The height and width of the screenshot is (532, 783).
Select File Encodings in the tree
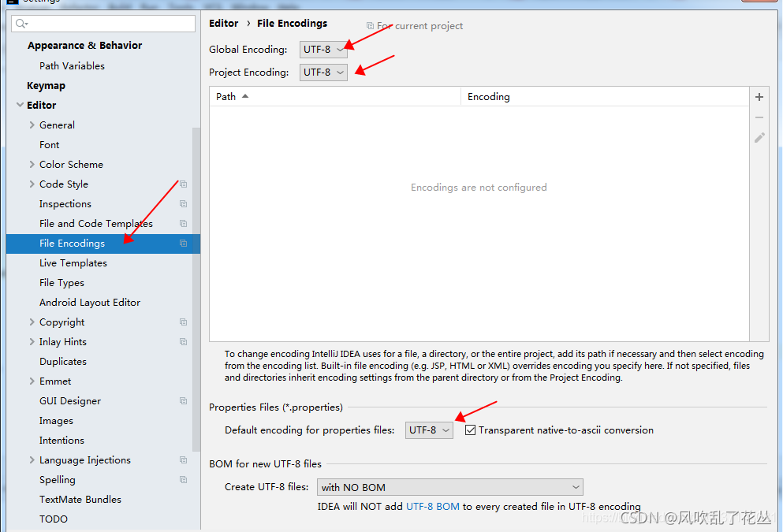click(x=103, y=244)
